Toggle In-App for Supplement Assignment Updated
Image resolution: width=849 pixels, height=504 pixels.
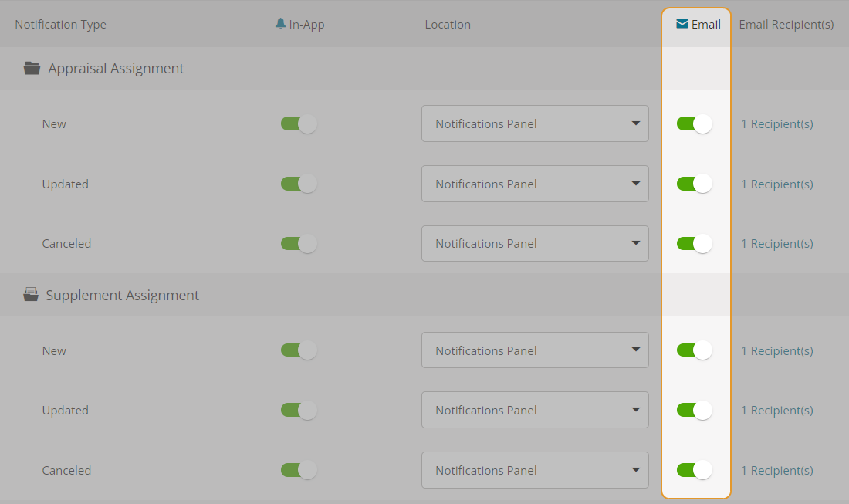click(x=299, y=411)
